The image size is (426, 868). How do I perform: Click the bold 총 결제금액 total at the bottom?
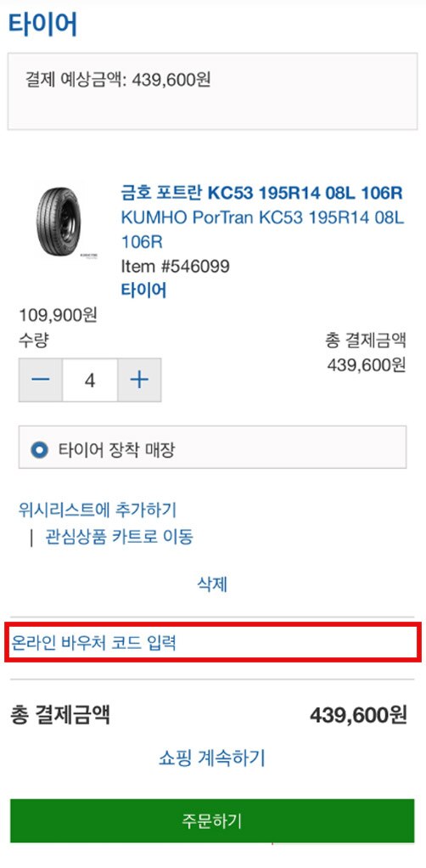pos(60,714)
